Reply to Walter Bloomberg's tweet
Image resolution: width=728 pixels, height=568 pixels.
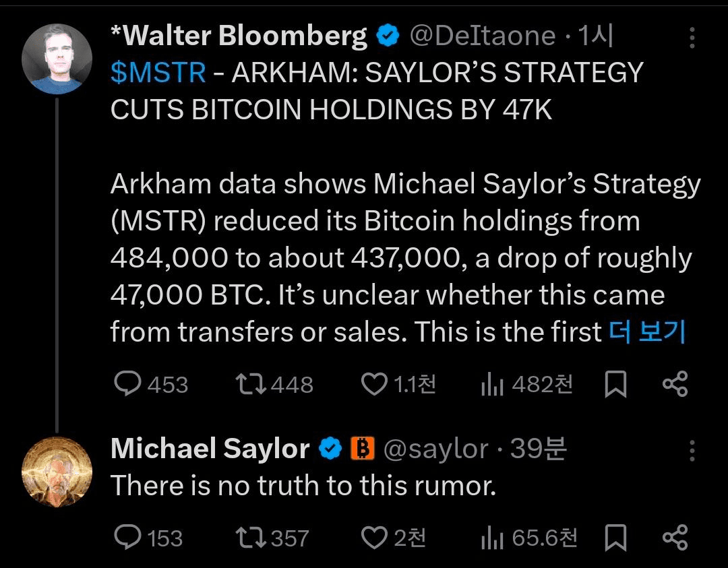(x=126, y=384)
